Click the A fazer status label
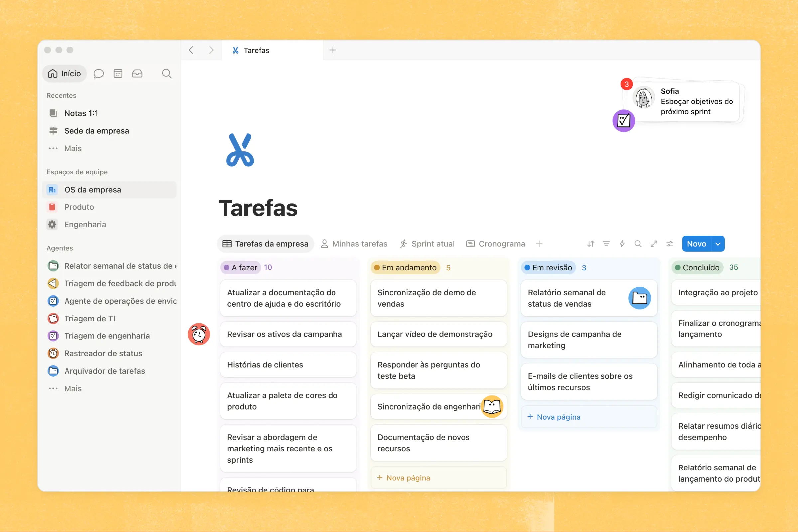Image resolution: width=798 pixels, height=532 pixels. 240,268
